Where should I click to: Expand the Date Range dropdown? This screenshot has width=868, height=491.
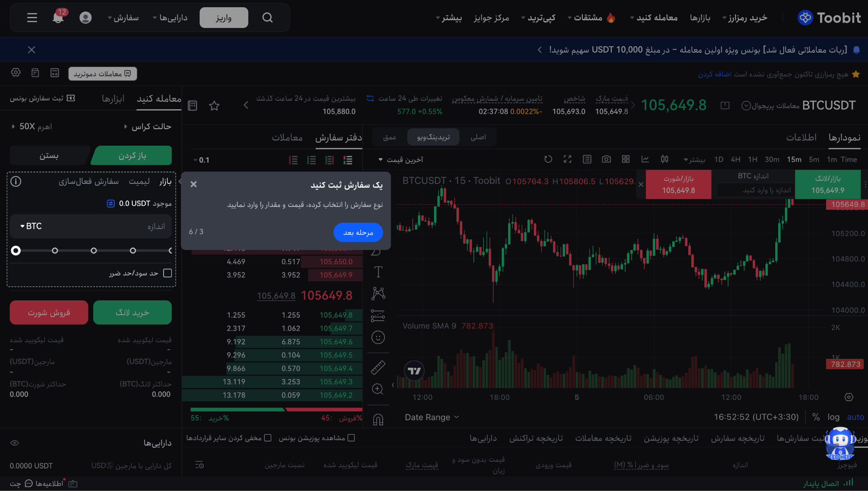(431, 417)
